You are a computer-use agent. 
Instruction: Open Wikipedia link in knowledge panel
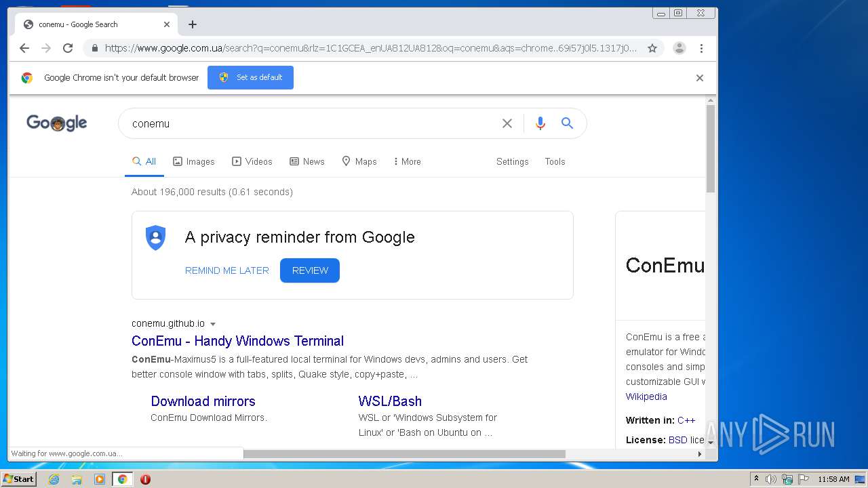click(x=646, y=396)
